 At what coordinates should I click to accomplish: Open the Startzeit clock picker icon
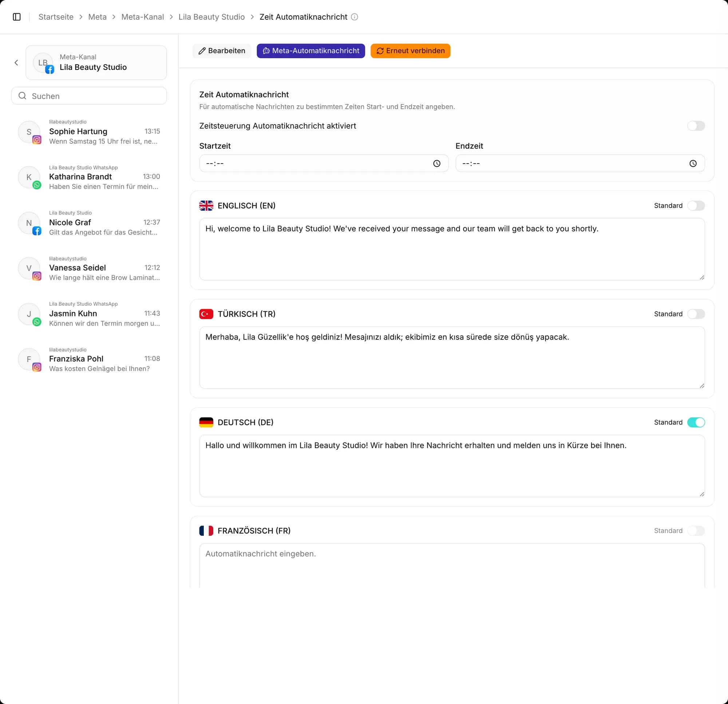click(437, 164)
